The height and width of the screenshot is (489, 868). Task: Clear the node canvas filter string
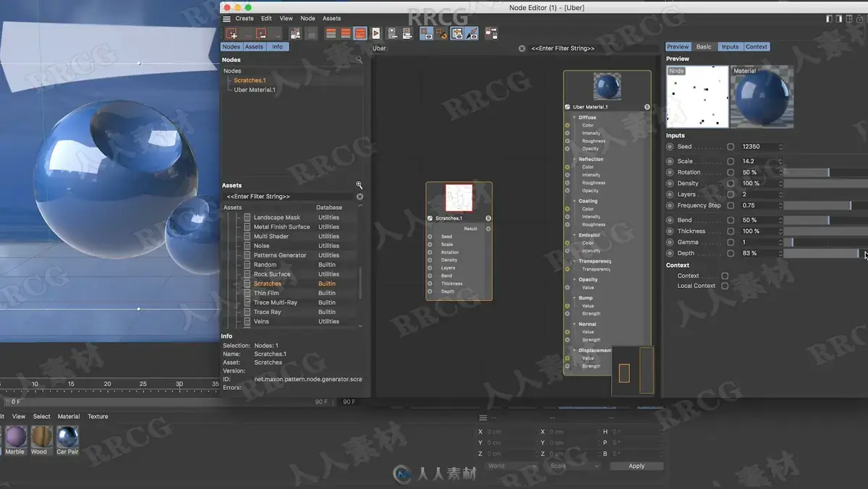pos(522,48)
